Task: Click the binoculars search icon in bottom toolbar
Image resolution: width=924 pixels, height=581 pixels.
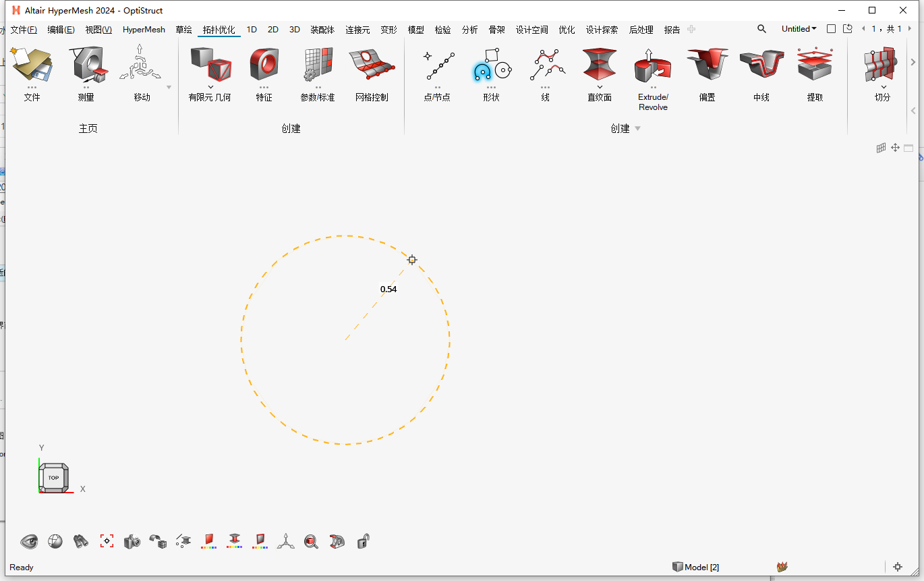Action: click(x=80, y=541)
